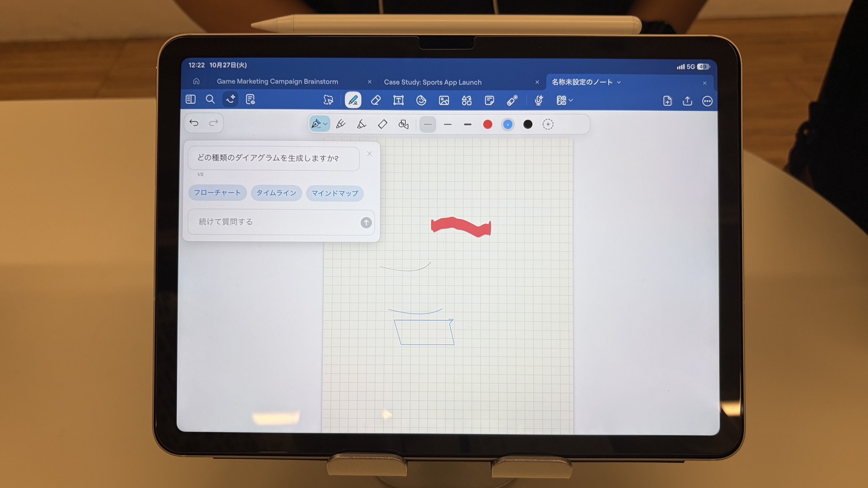Choose the フローチャート suggestion chip
Image resolution: width=868 pixels, height=488 pixels.
[217, 193]
